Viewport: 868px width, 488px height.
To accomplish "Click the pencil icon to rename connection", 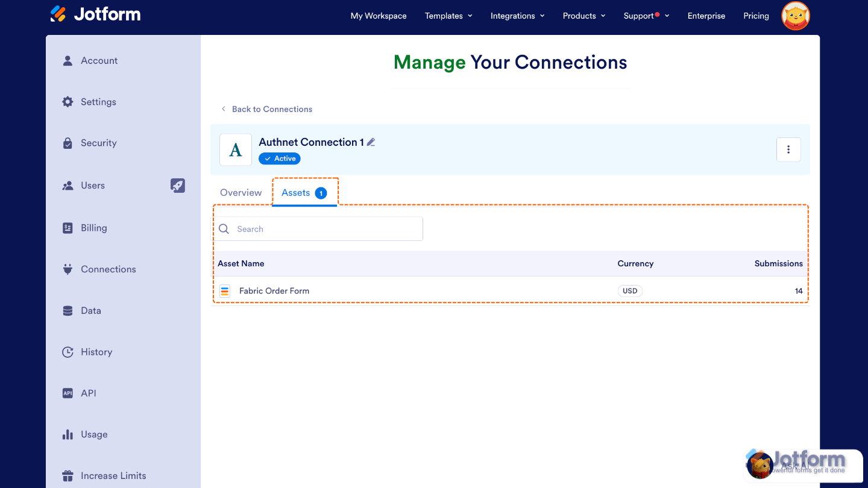I will pyautogui.click(x=371, y=142).
